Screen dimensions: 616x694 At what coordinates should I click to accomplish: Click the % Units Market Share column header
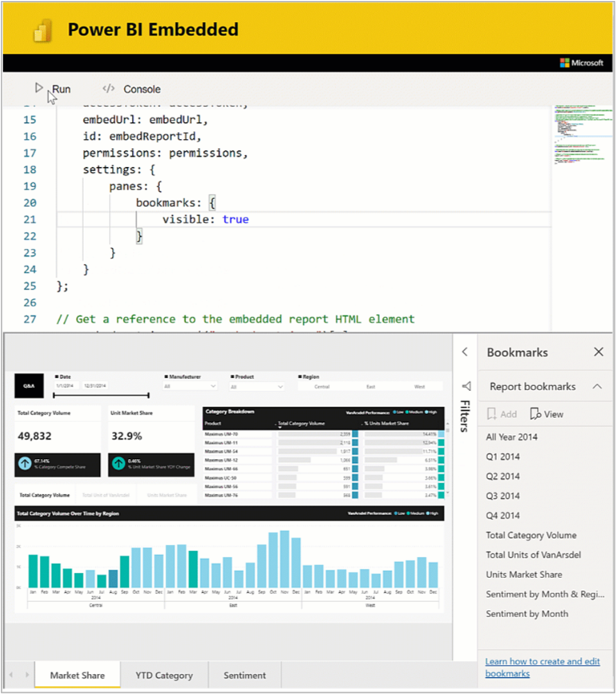point(386,424)
